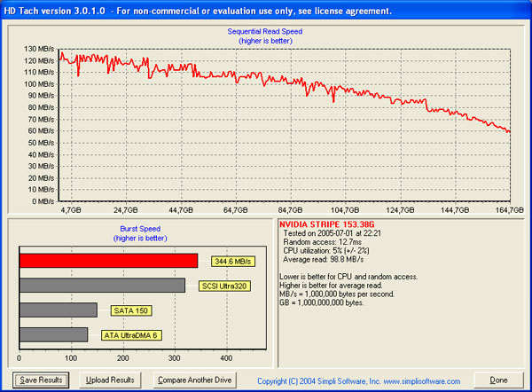Click the Random access: 12.7ms value
Viewport: 532px width, 392px height.
(323, 242)
